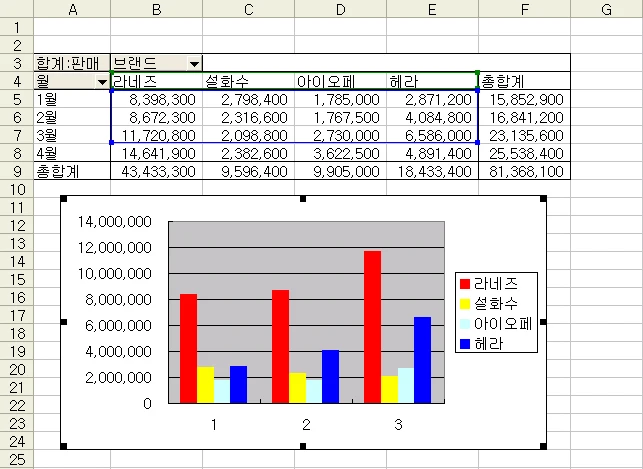Select row 10 header
This screenshot has height=469, width=643.
pos(16,189)
